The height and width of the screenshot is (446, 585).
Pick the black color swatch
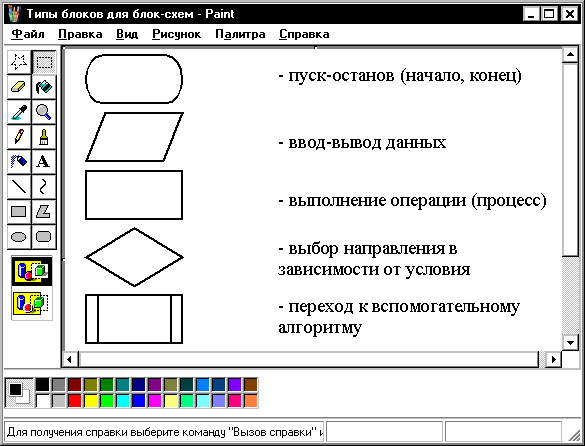pos(43,385)
